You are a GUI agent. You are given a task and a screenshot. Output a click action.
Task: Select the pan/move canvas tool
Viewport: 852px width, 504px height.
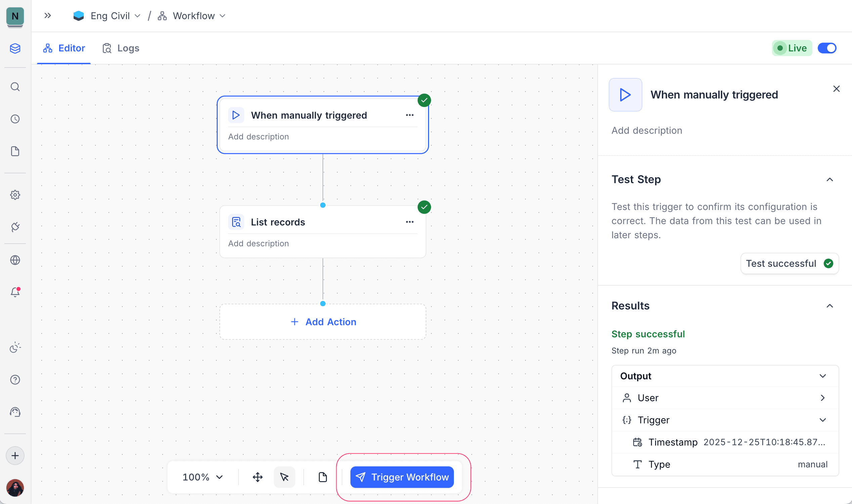(258, 477)
